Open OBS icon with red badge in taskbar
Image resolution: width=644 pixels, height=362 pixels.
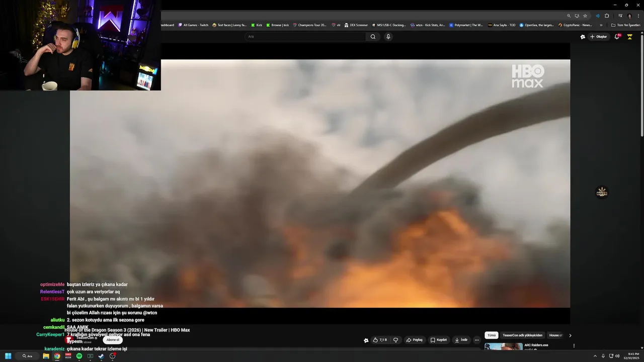click(113, 356)
